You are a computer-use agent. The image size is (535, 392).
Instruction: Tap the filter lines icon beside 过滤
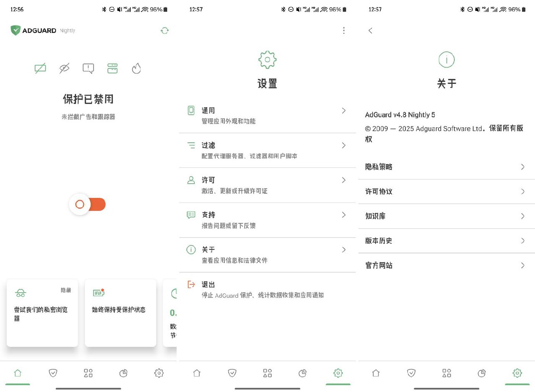(x=191, y=145)
